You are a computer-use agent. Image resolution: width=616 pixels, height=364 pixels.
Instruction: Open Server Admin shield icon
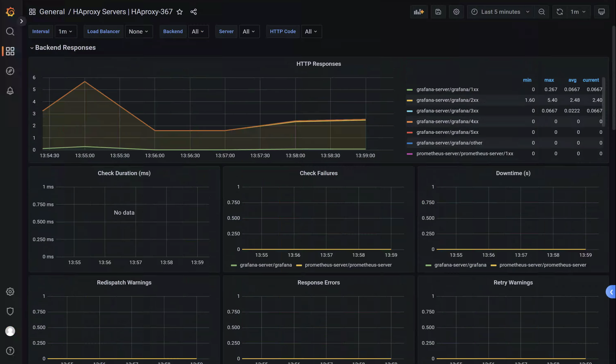pos(10,311)
